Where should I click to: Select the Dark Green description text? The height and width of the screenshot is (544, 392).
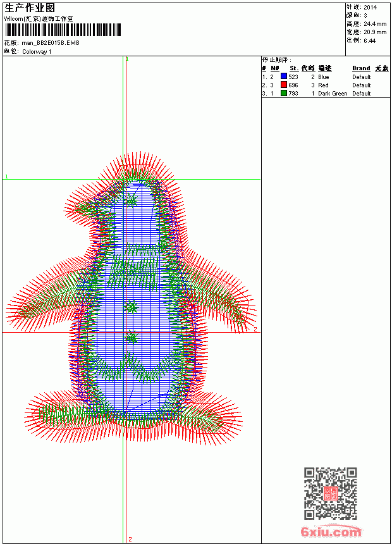[x=333, y=94]
